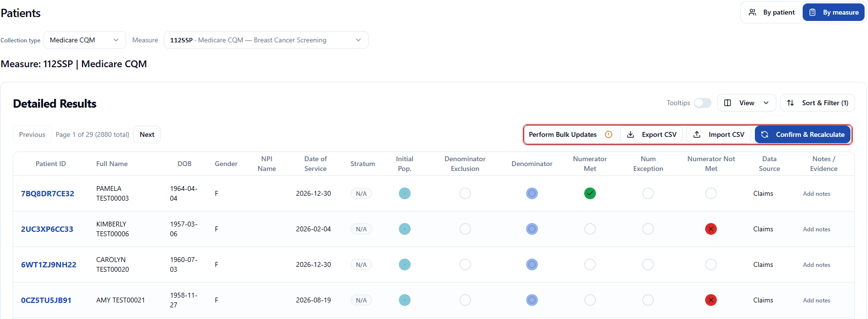
Task: Click the Date of Service column header
Action: click(316, 164)
